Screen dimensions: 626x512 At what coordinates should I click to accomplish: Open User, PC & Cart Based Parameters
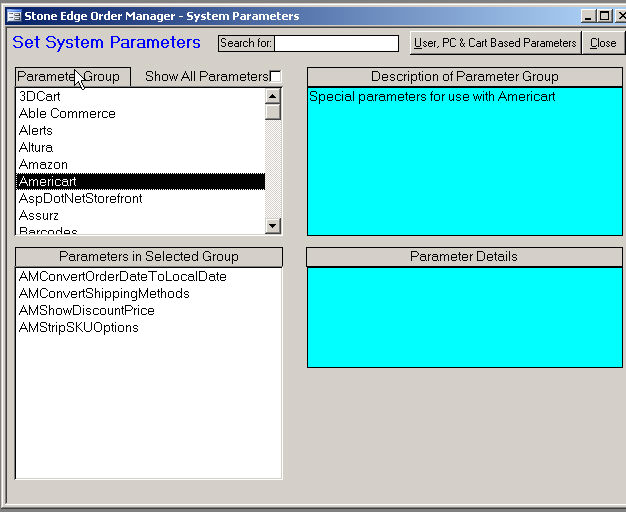pos(495,43)
